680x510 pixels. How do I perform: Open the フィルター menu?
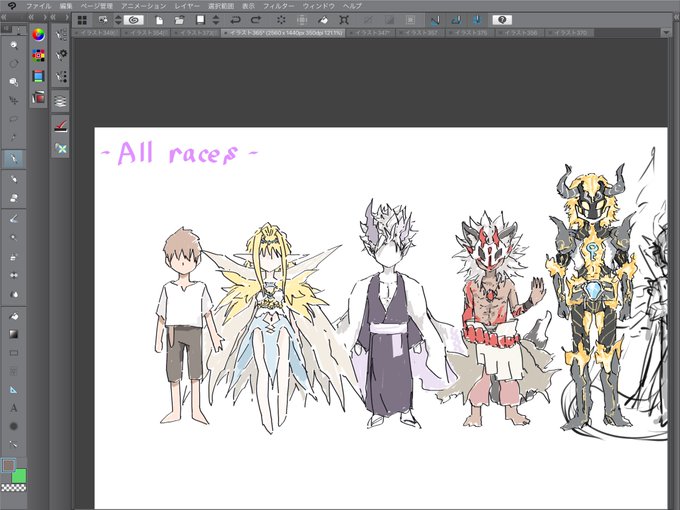tap(278, 6)
